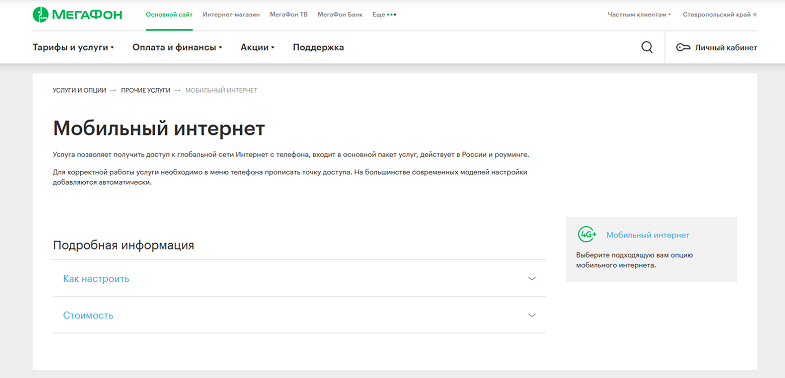Click the text Выберите подходящую вам опцию
785x378 pixels.
tap(634, 255)
